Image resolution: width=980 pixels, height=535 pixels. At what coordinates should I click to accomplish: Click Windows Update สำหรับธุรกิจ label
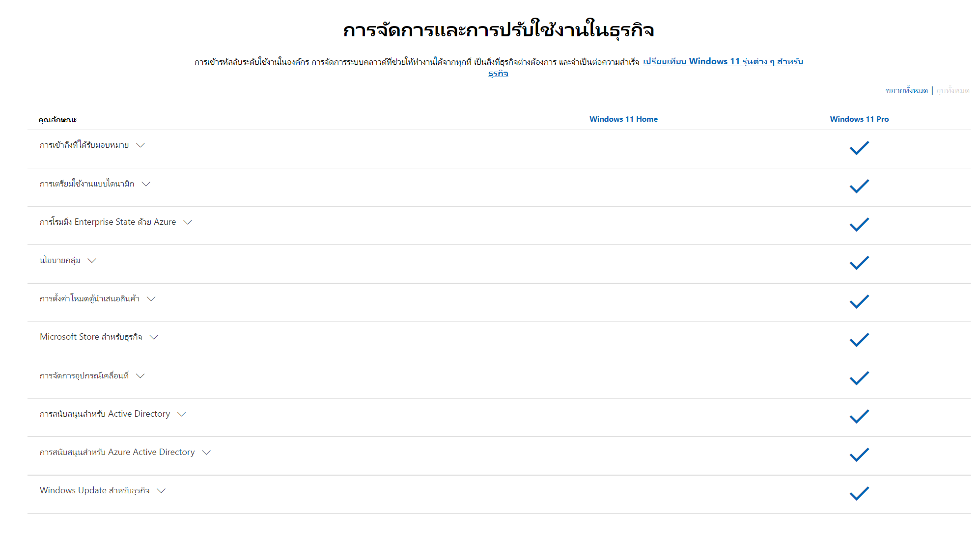click(94, 491)
